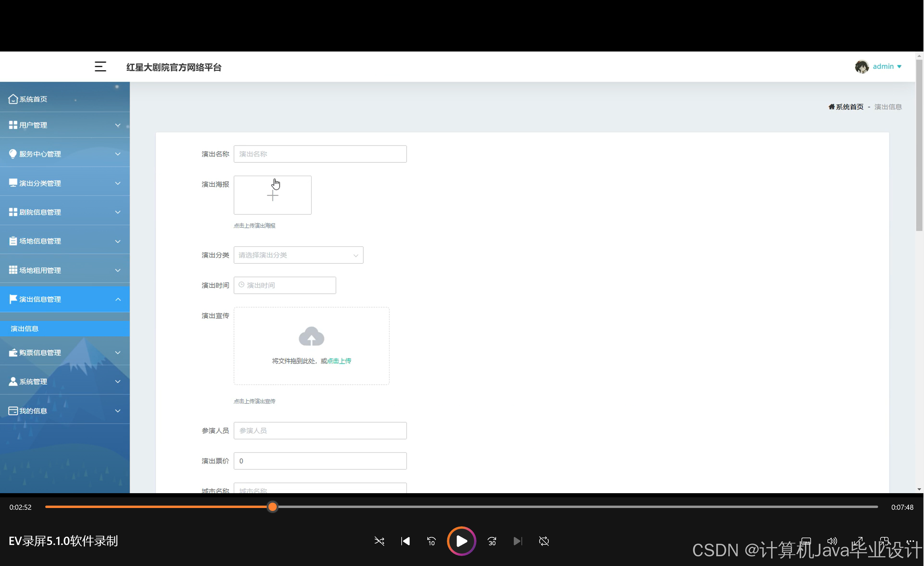The height and width of the screenshot is (566, 924).
Task: Enter fullscreen with the expand arrows icon
Action: point(858,541)
